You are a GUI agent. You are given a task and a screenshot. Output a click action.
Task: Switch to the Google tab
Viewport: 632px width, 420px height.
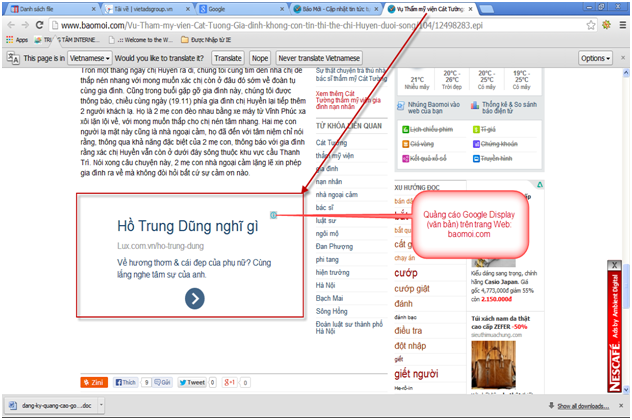[241, 9]
